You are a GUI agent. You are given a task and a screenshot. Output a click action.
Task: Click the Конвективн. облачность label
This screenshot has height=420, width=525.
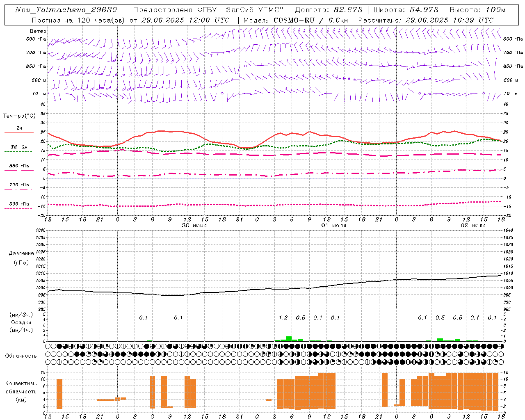(21, 388)
